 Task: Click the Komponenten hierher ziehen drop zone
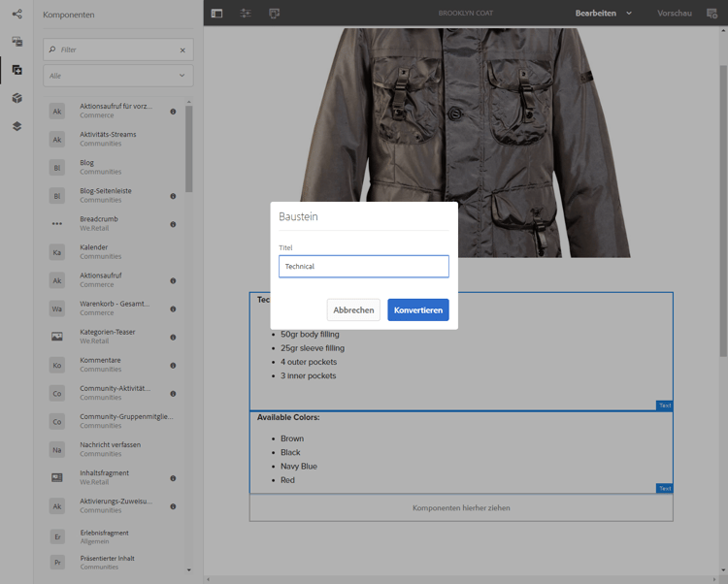click(x=461, y=507)
